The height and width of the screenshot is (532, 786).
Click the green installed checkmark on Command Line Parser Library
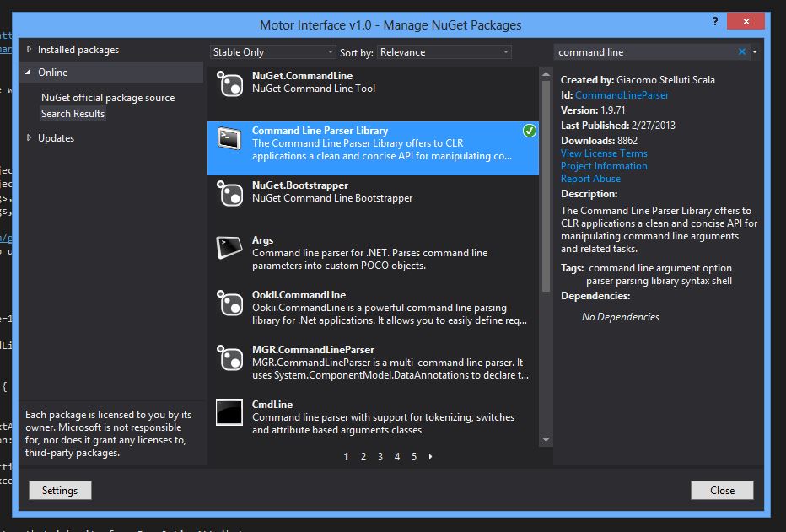tap(529, 131)
